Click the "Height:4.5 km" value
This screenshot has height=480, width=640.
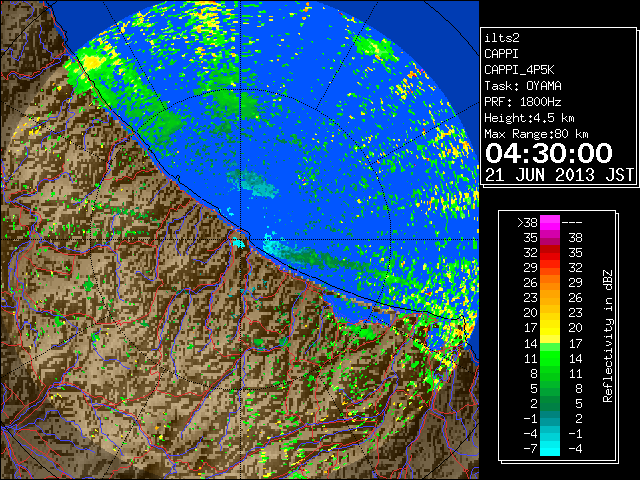(529, 118)
